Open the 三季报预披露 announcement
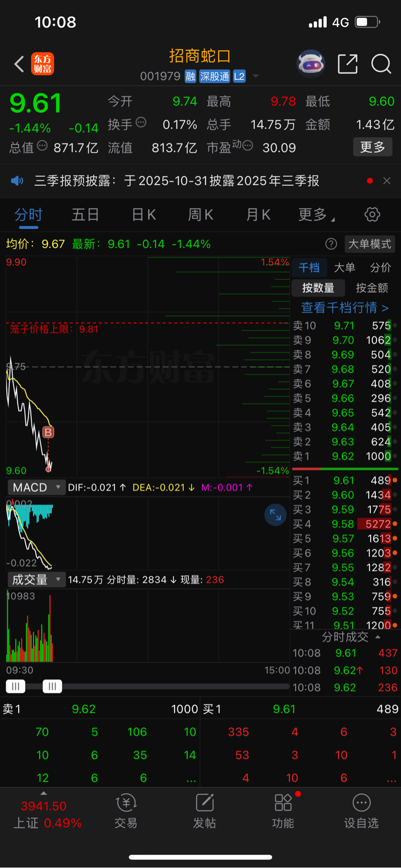 click(x=177, y=181)
